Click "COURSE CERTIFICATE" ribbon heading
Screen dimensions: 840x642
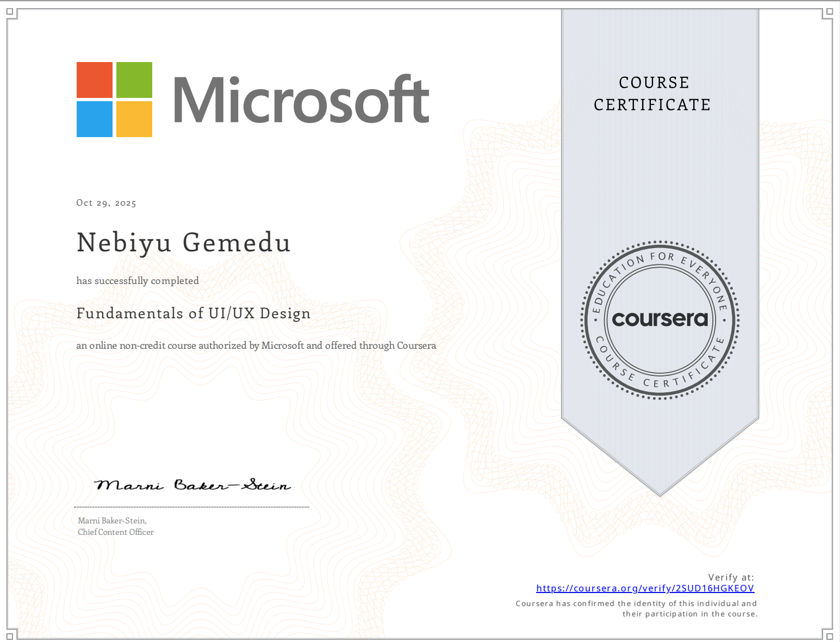(x=652, y=94)
